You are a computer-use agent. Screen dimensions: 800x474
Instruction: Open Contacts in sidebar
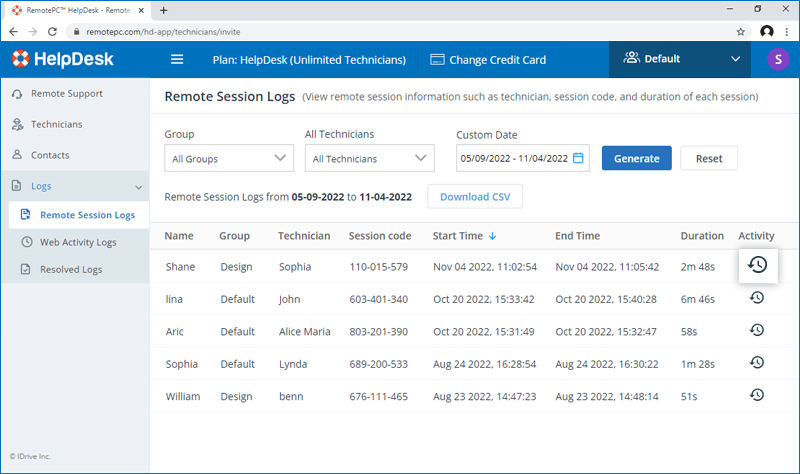point(49,155)
